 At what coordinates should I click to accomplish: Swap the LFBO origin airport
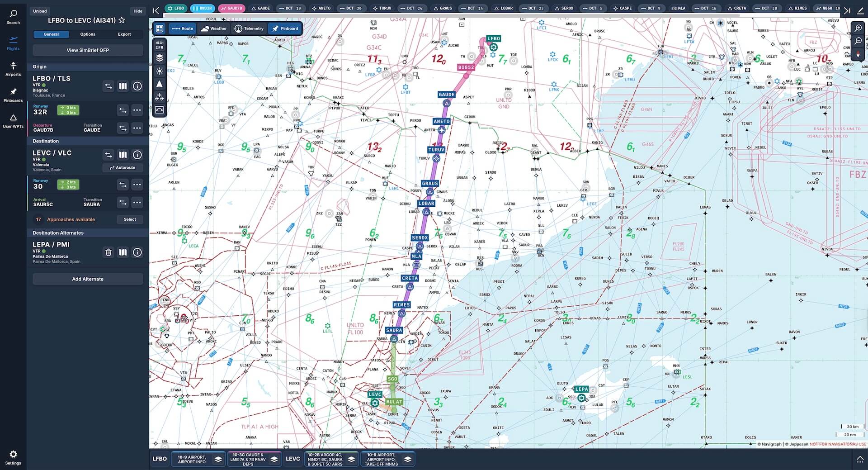pyautogui.click(x=108, y=86)
